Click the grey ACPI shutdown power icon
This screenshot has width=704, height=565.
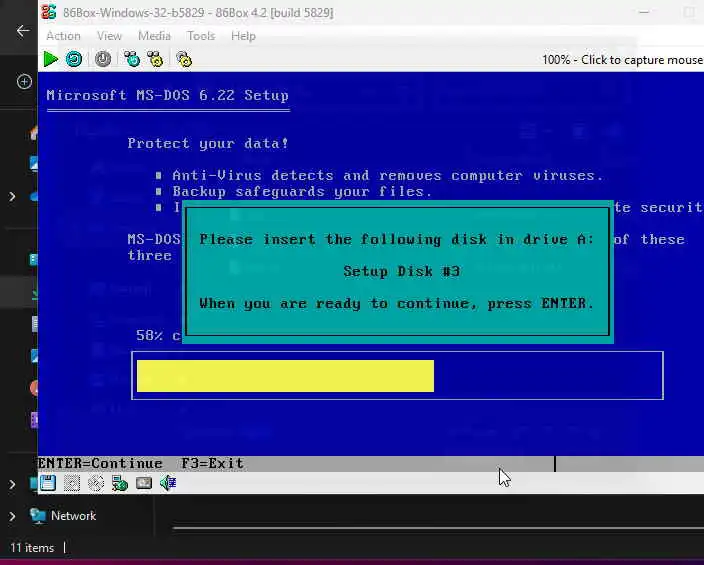click(x=103, y=59)
